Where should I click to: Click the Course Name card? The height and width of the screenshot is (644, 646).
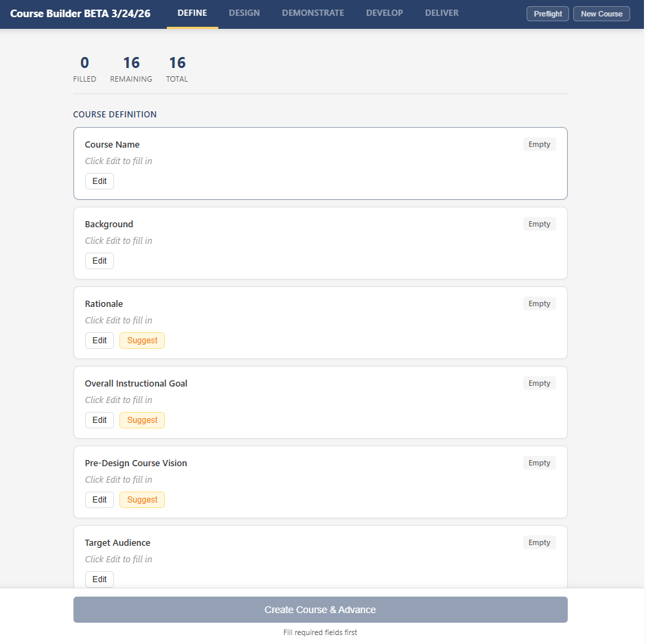pos(320,163)
